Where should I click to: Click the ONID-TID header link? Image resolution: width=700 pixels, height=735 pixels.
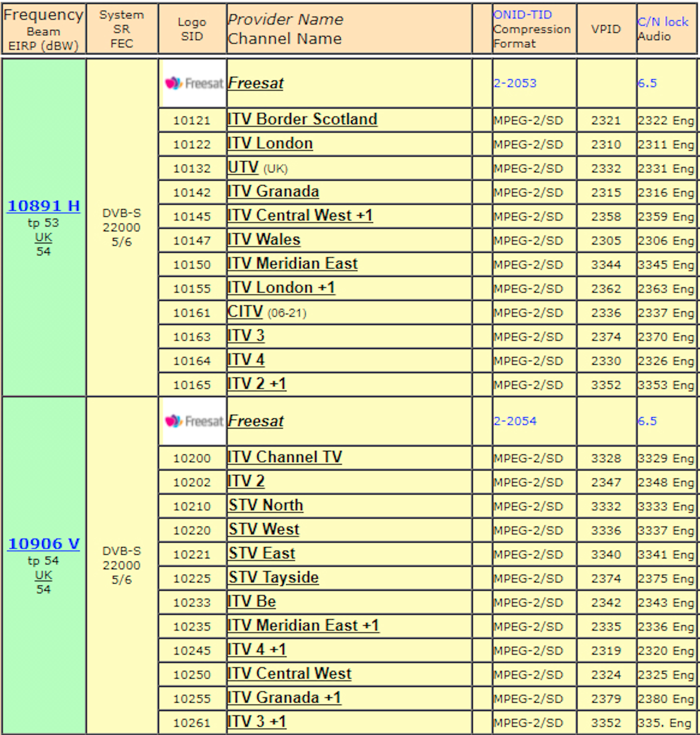pyautogui.click(x=522, y=15)
